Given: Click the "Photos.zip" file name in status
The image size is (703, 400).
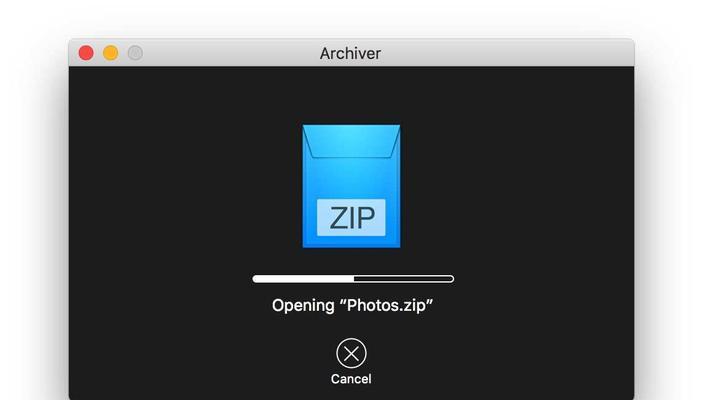Looking at the screenshot, I should [386, 305].
